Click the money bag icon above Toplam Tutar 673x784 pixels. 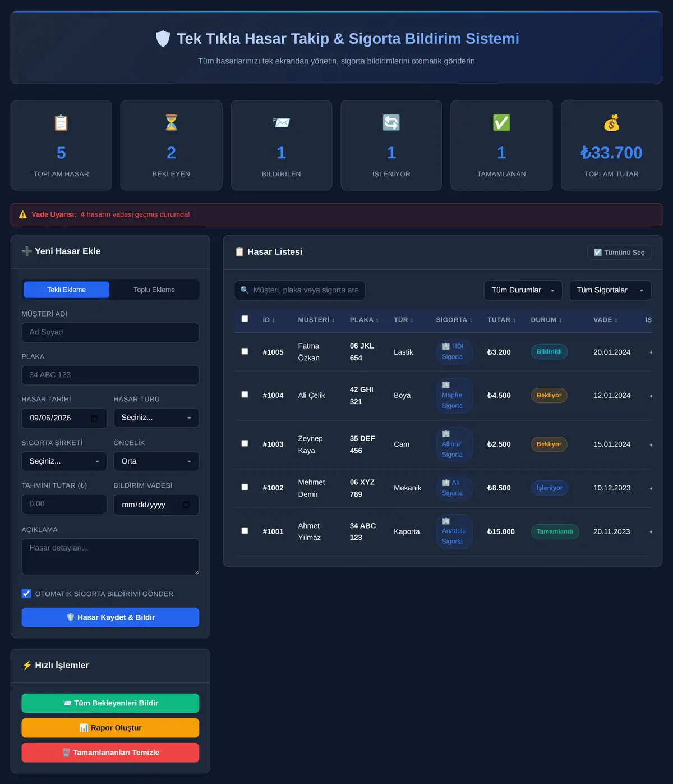[611, 123]
